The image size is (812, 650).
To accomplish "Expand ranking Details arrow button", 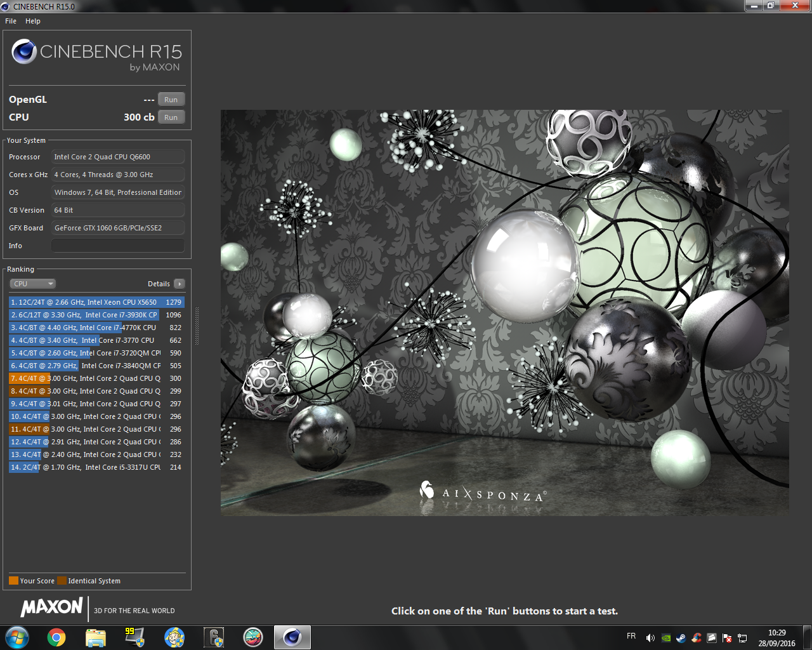I will (180, 284).
